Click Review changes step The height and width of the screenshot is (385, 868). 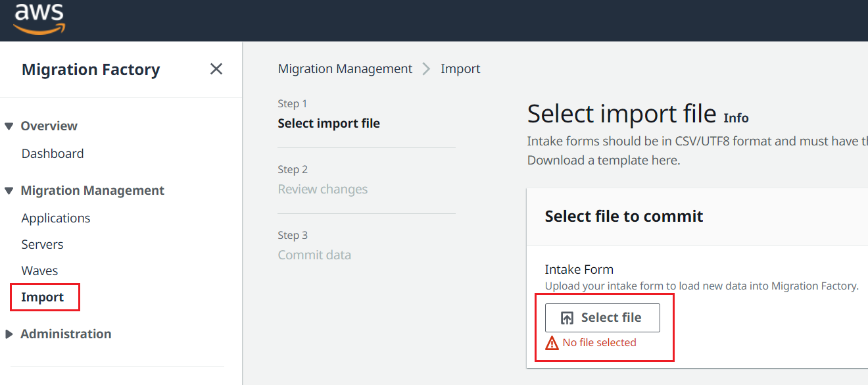point(323,189)
